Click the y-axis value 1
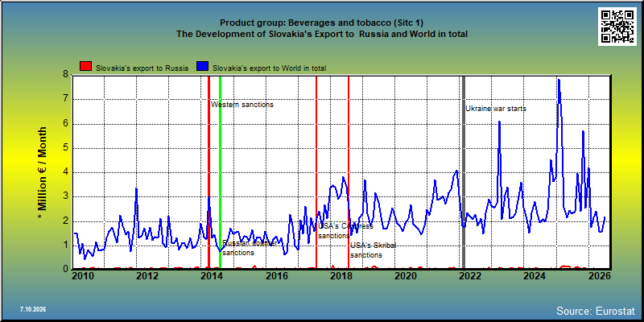The width and height of the screenshot is (644, 322). tap(65, 246)
